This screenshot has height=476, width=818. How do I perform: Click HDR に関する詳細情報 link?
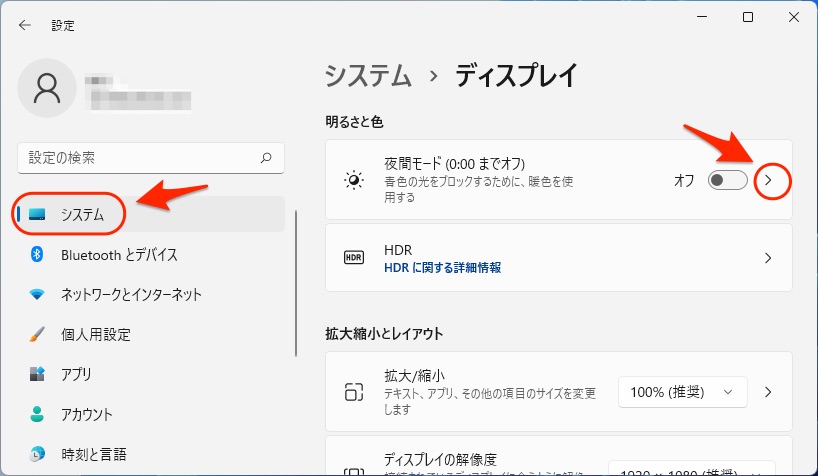(x=442, y=268)
